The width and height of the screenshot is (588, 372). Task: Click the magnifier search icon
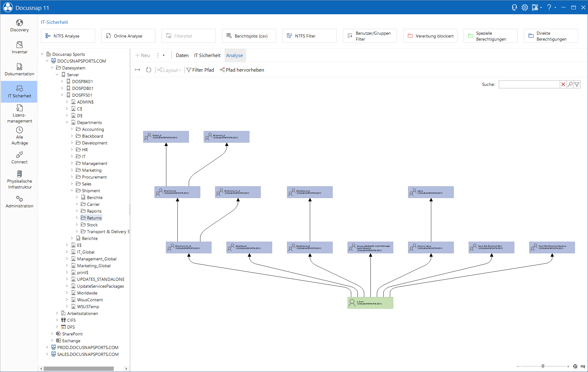tap(570, 84)
